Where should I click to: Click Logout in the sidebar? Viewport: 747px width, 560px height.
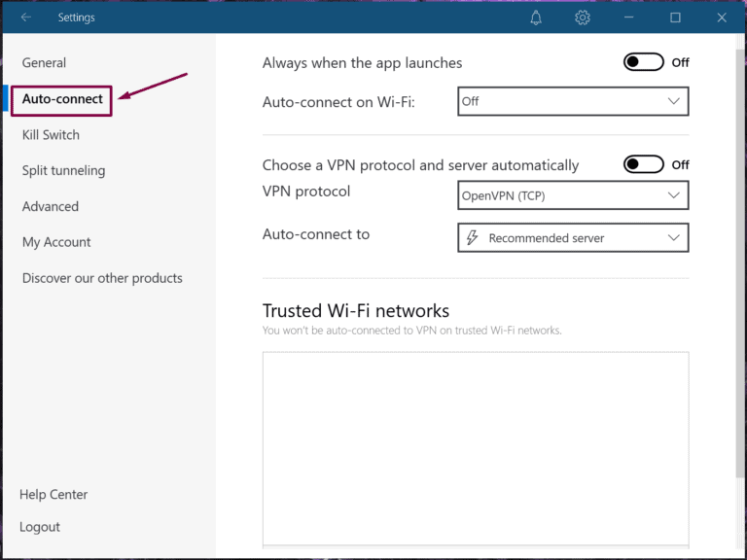pos(40,527)
